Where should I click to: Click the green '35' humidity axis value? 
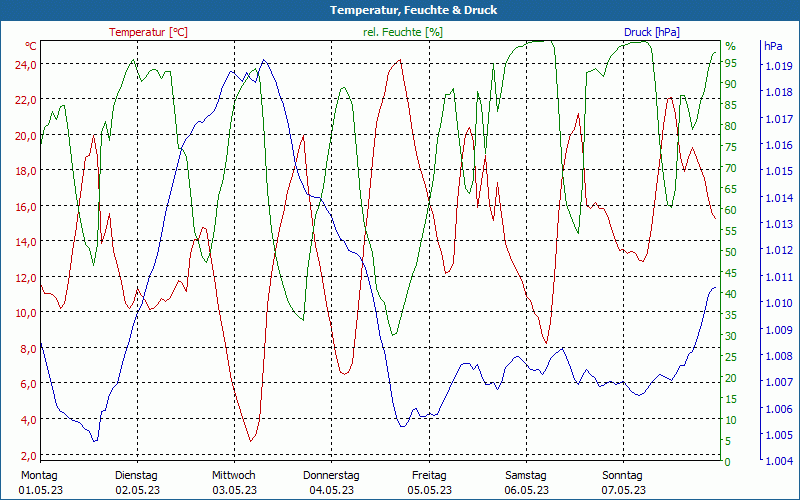tap(731, 315)
